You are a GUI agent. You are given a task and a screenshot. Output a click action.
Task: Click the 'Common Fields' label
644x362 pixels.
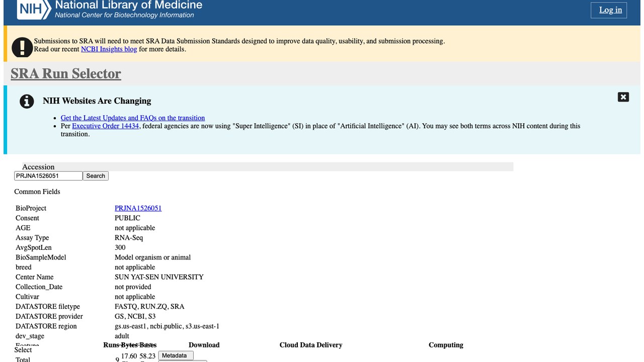coord(37,192)
